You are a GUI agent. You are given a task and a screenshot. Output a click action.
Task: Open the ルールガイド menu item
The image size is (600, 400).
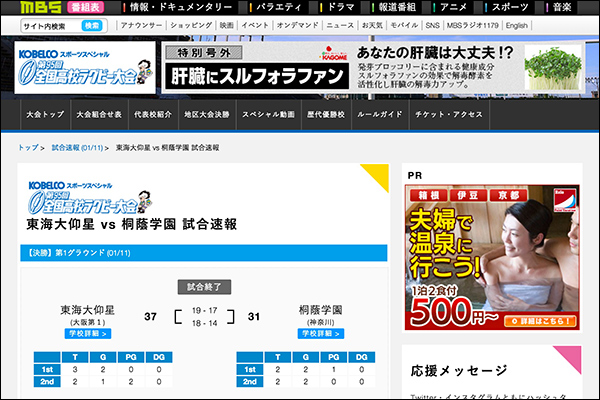(379, 114)
